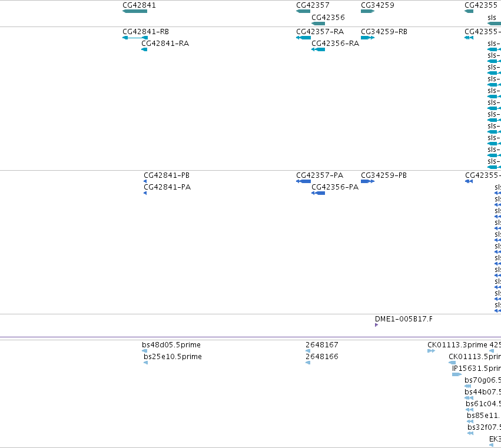501x448 pixels.
Task: Click the IP15631.5prime EST bar
Action: (457, 374)
